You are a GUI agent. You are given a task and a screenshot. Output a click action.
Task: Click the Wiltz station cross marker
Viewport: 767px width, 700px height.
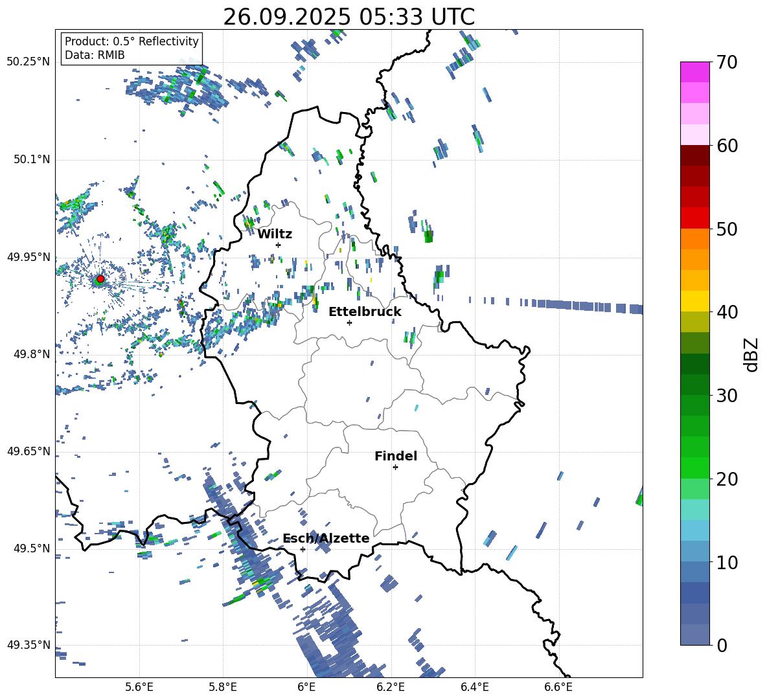(x=279, y=245)
